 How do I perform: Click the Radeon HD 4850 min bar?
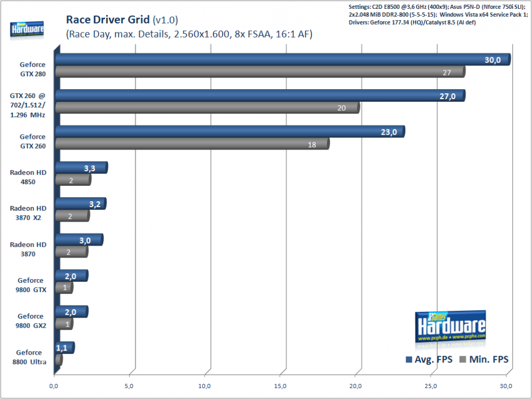[73, 180]
